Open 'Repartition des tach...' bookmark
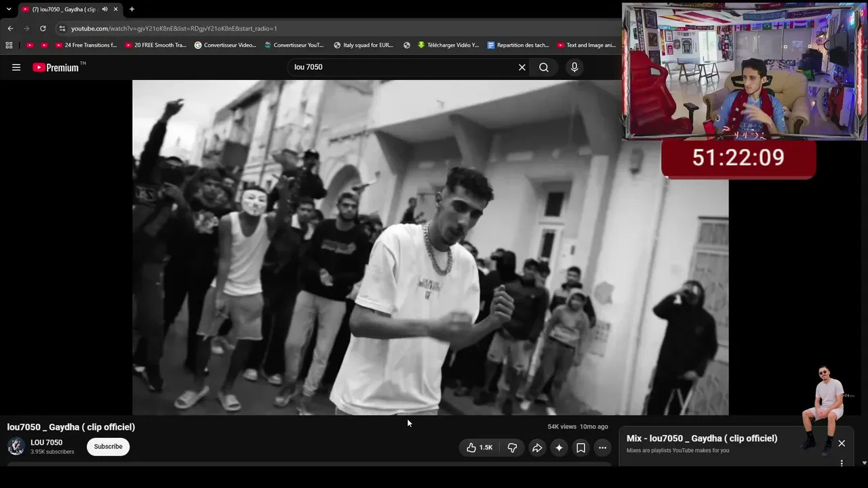This screenshot has height=488, width=868. [x=518, y=45]
